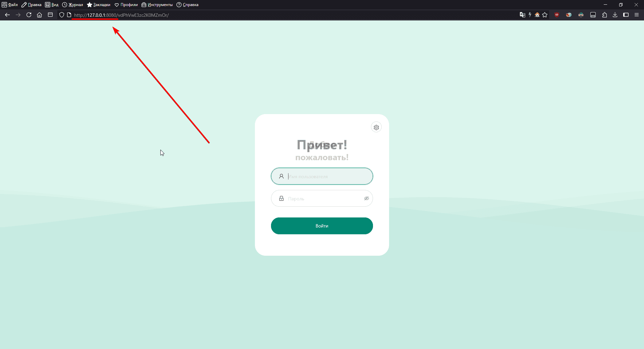
Task: Open the Закладки menu
Action: point(99,5)
